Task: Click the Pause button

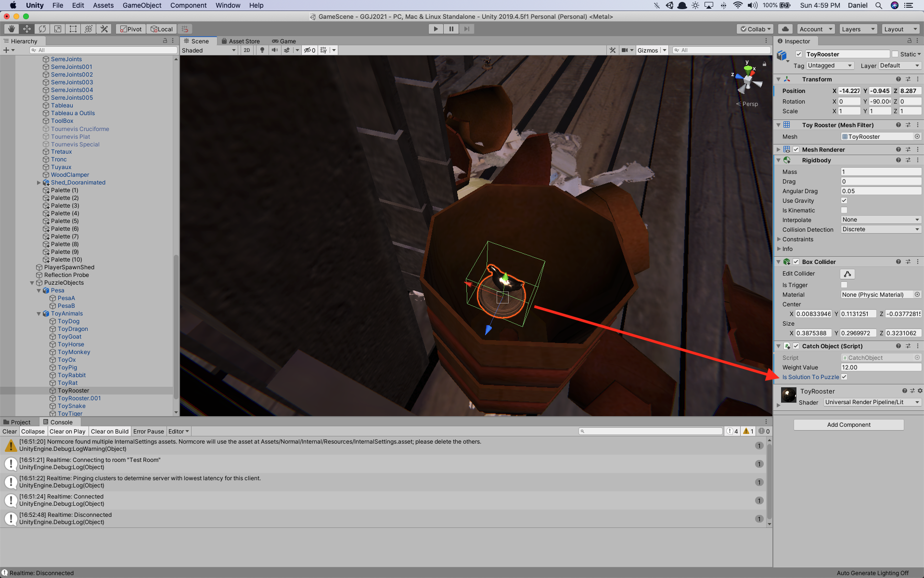Action: point(451,29)
